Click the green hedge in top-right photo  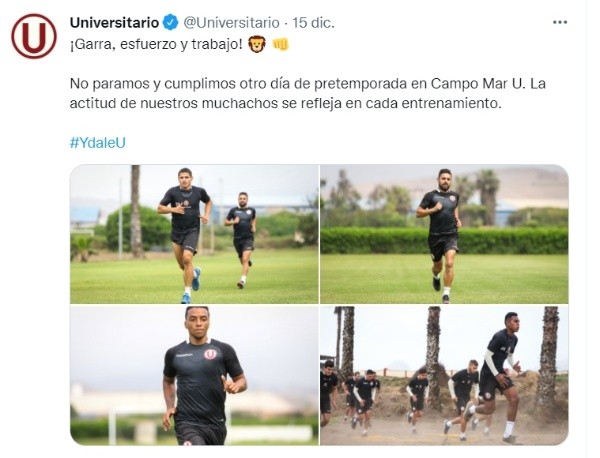444,240
